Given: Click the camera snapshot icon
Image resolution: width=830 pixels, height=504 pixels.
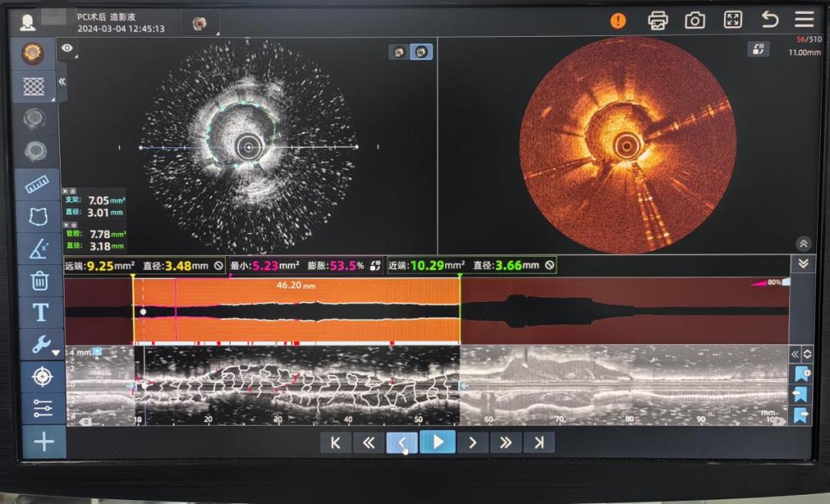Looking at the screenshot, I should (695, 21).
